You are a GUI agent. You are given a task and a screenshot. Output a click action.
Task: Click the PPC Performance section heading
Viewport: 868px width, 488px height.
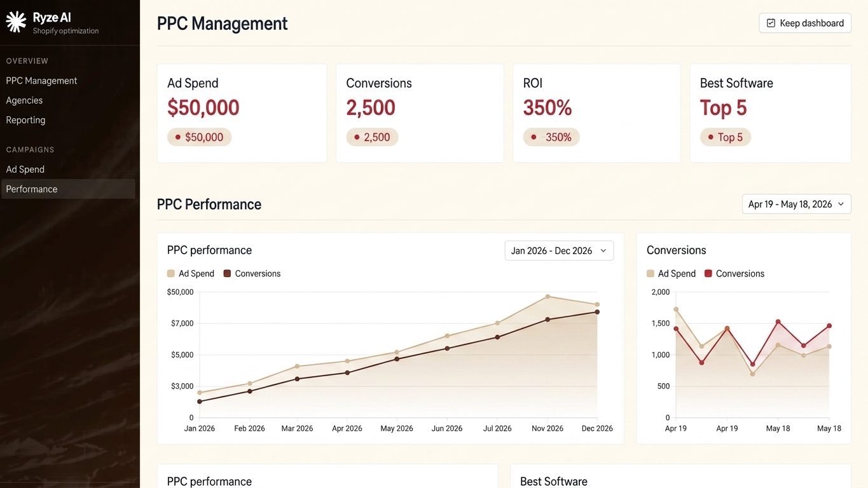pos(209,205)
